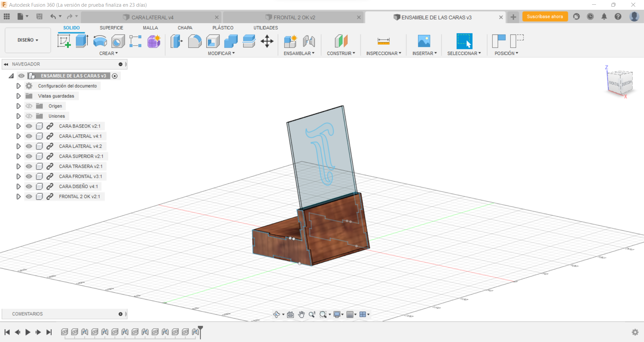Image resolution: width=644 pixels, height=342 pixels.
Task: Open timeline settings gear
Action: (x=635, y=332)
